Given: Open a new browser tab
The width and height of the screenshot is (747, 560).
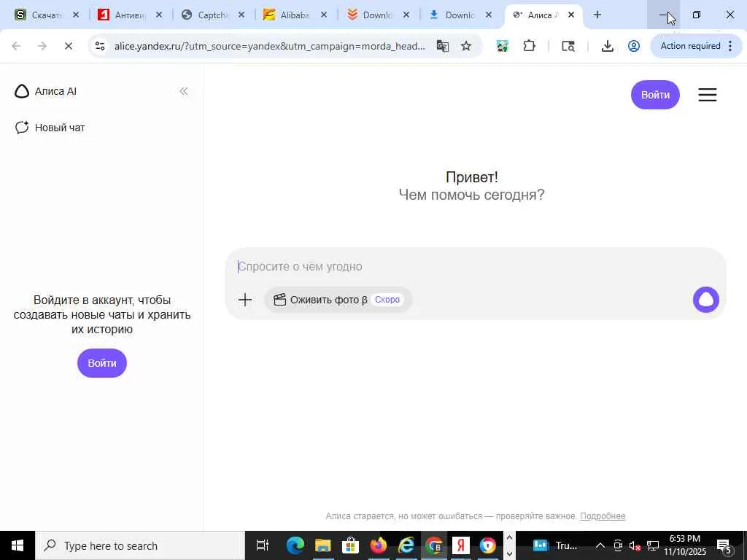Looking at the screenshot, I should tap(597, 15).
